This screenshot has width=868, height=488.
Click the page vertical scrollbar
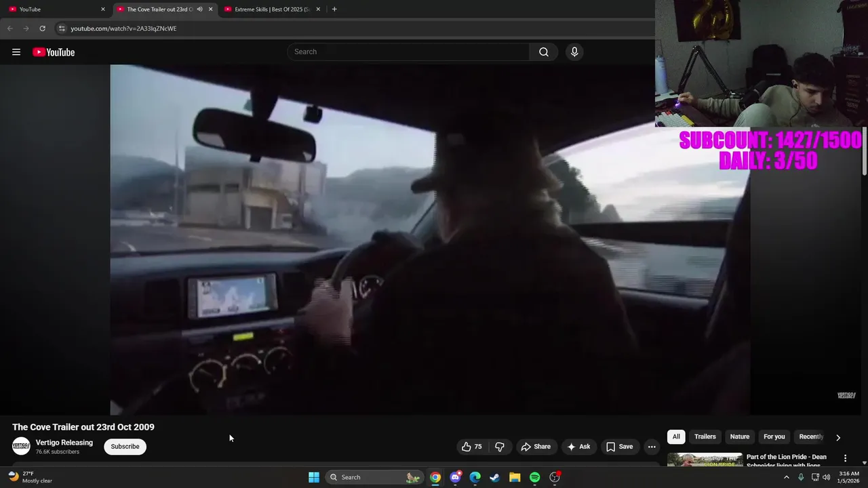864,152
